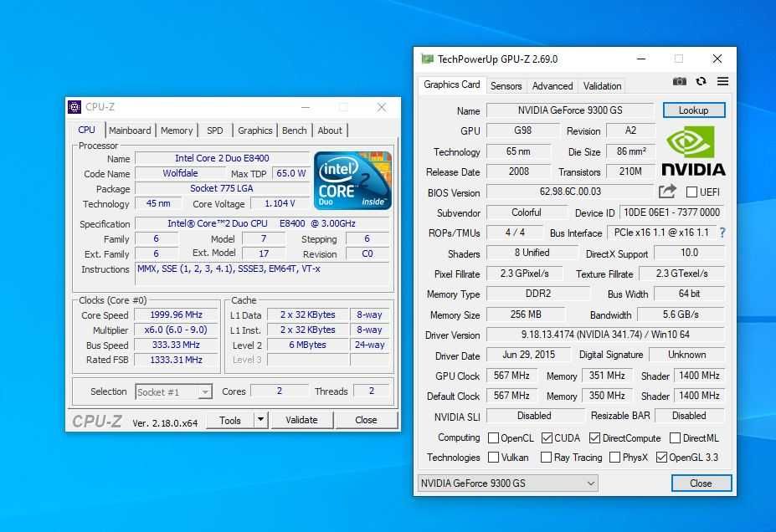
Task: Click the Core Voltage 1.104 V value
Action: 280,204
